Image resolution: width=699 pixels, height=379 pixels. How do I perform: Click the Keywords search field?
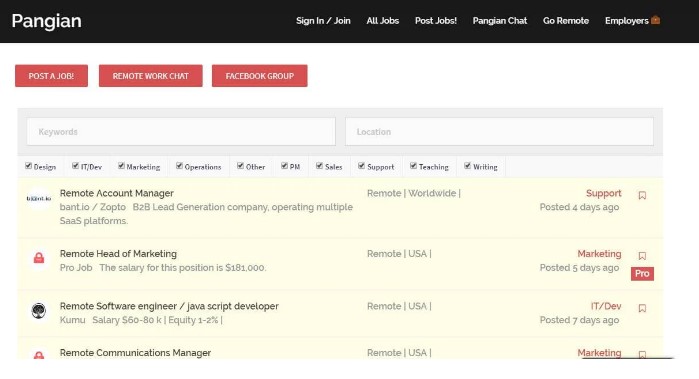coord(181,132)
